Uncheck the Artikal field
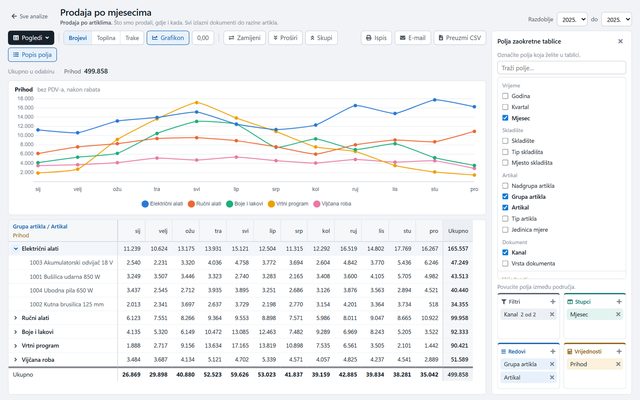640x400 pixels. click(x=505, y=207)
